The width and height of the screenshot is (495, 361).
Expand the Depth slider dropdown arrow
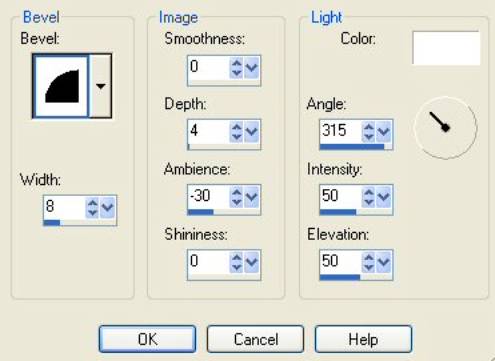(252, 132)
